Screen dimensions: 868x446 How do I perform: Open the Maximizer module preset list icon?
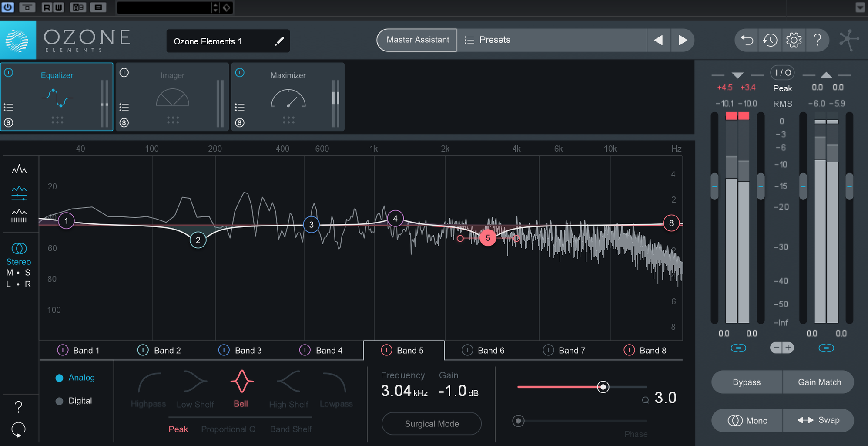240,107
